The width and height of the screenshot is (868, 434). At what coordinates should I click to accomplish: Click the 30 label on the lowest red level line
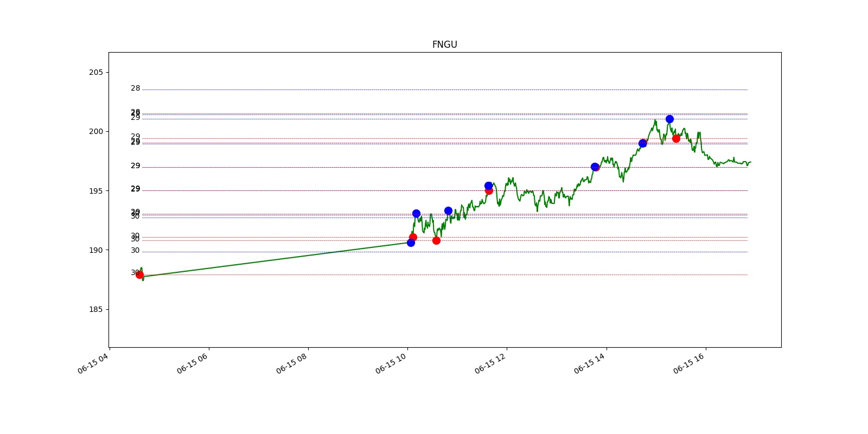(x=134, y=273)
